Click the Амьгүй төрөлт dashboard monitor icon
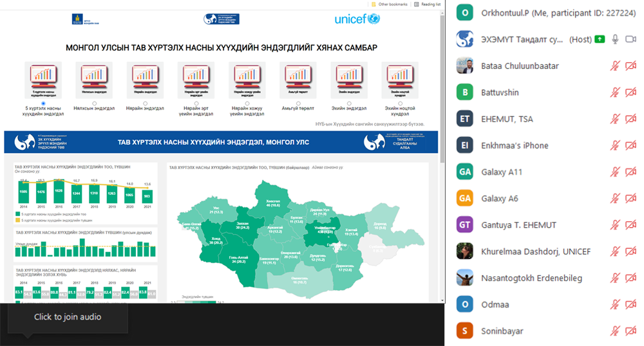 tap(298, 79)
